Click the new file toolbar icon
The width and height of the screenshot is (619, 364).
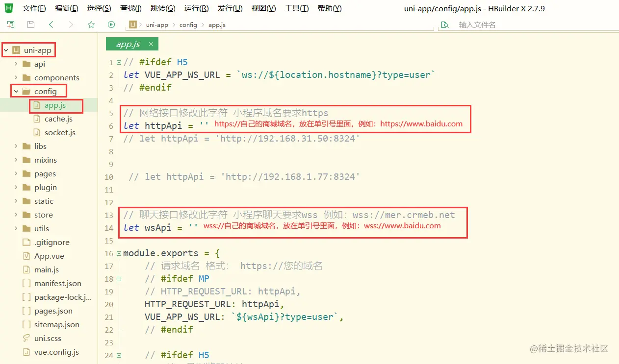point(10,24)
